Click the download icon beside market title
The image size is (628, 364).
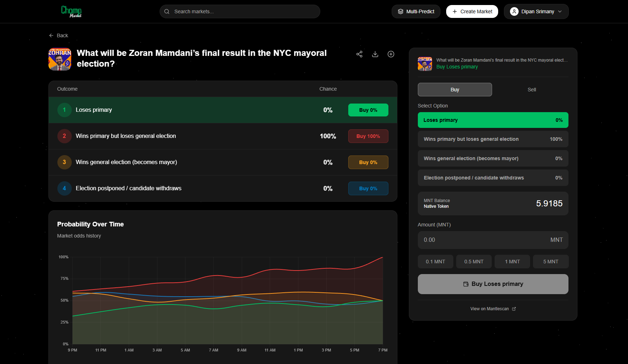(x=375, y=54)
